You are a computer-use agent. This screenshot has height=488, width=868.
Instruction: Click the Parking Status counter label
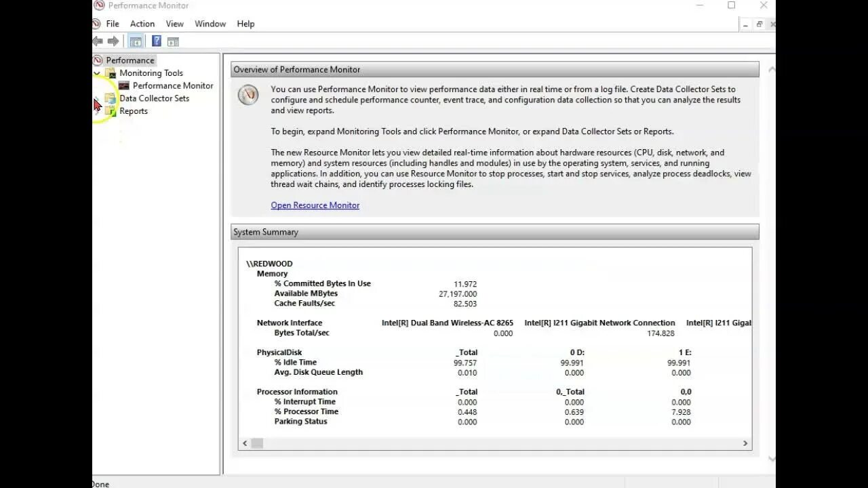pos(300,421)
